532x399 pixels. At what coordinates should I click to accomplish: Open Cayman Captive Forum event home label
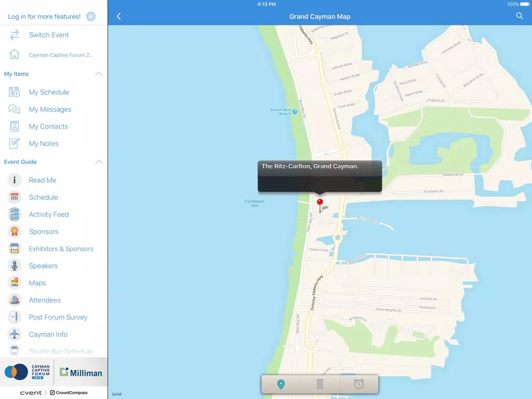pyautogui.click(x=61, y=55)
